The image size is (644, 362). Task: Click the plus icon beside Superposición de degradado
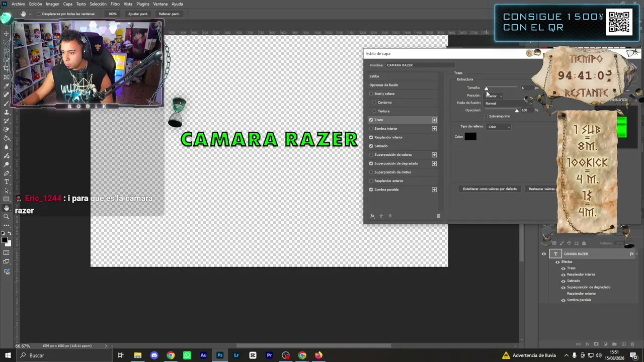434,163
